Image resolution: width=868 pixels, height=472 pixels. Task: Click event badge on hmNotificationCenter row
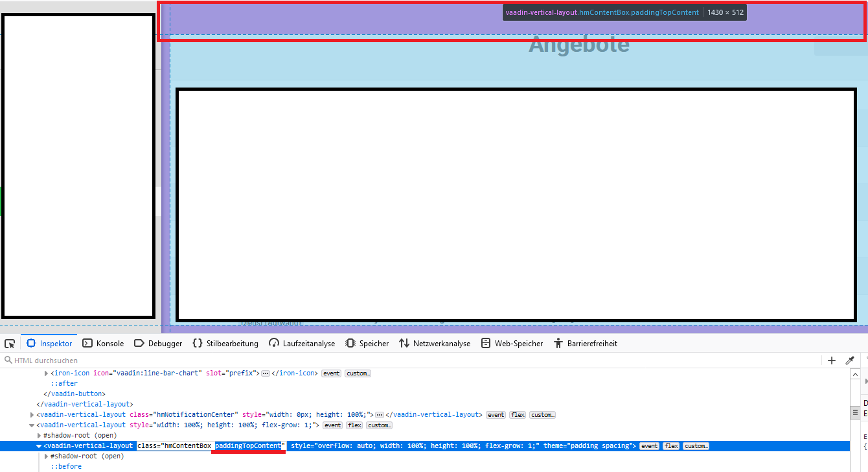click(496, 415)
